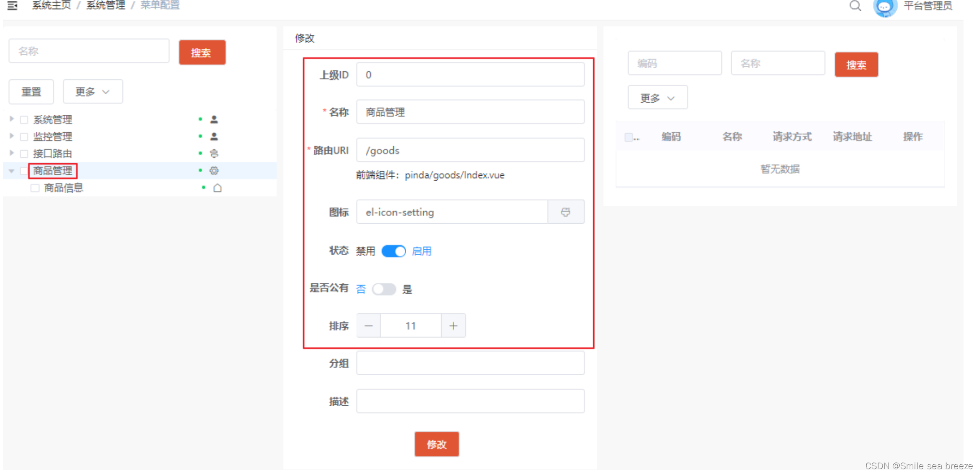The image size is (980, 474).
Task: Click 平台管理员 username
Action: [928, 6]
